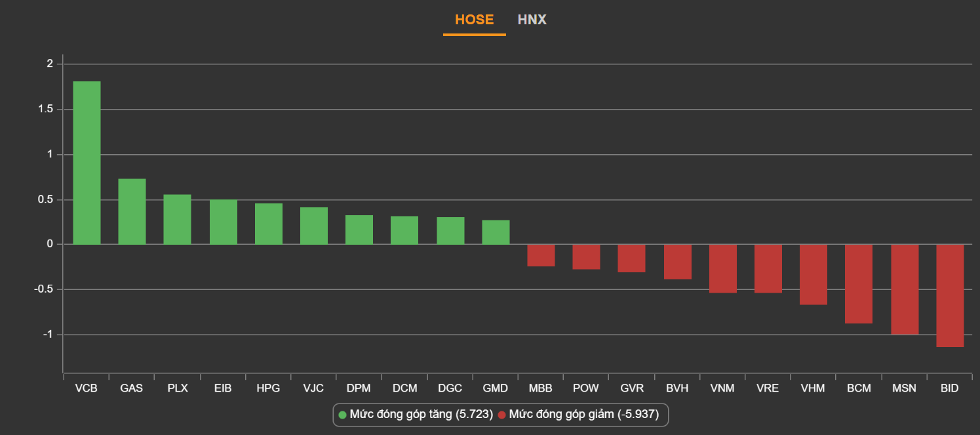Screen dimensions: 980x435
Task: Click the POW axis label
Action: (586, 388)
